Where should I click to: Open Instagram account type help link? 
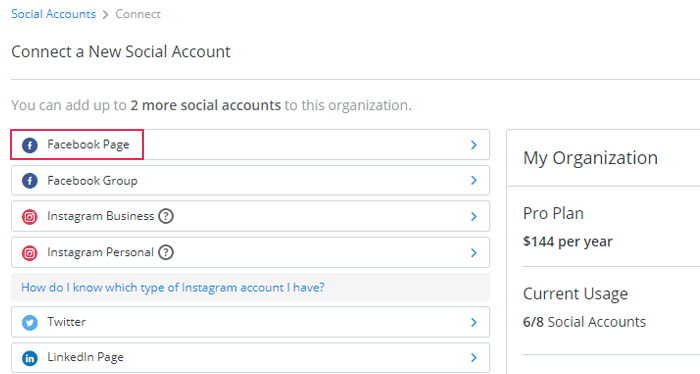tap(173, 287)
